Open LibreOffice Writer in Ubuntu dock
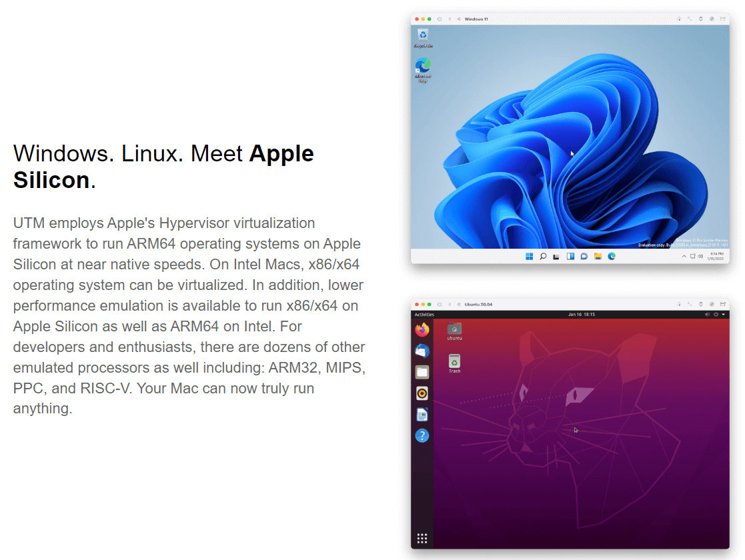Image resolution: width=745 pixels, height=560 pixels. pyautogui.click(x=422, y=415)
